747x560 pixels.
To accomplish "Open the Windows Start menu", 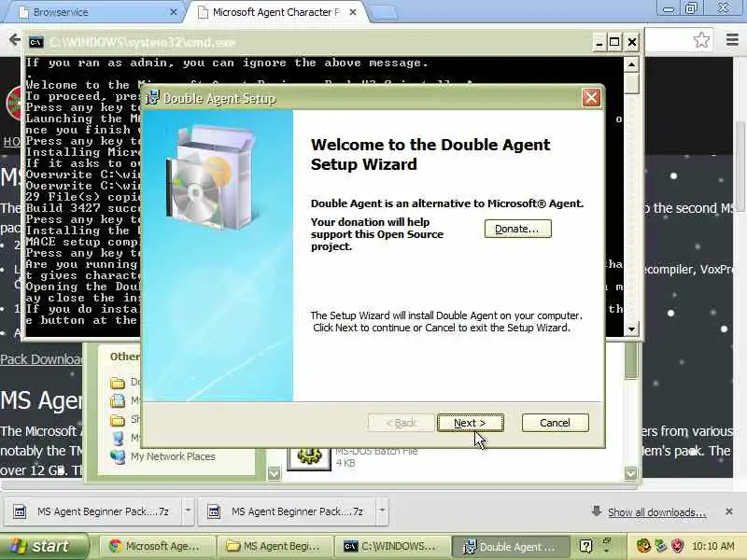I will [45, 546].
